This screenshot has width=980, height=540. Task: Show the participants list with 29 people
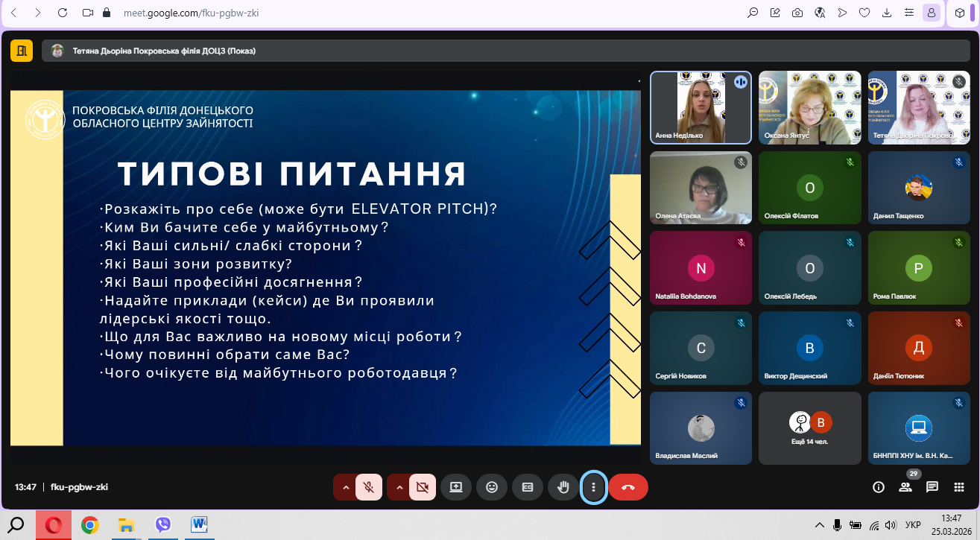pos(905,487)
